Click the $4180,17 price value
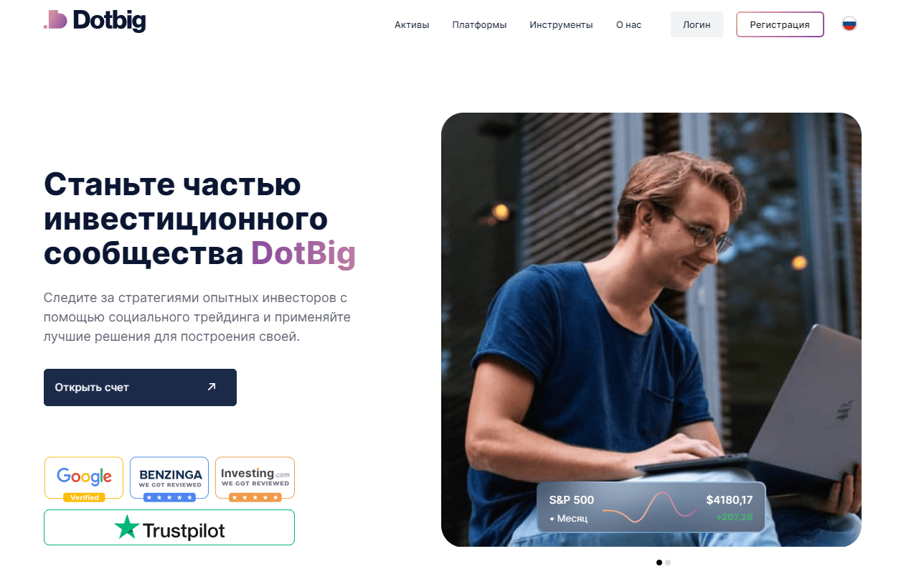The height and width of the screenshot is (569, 924). pyautogui.click(x=729, y=500)
